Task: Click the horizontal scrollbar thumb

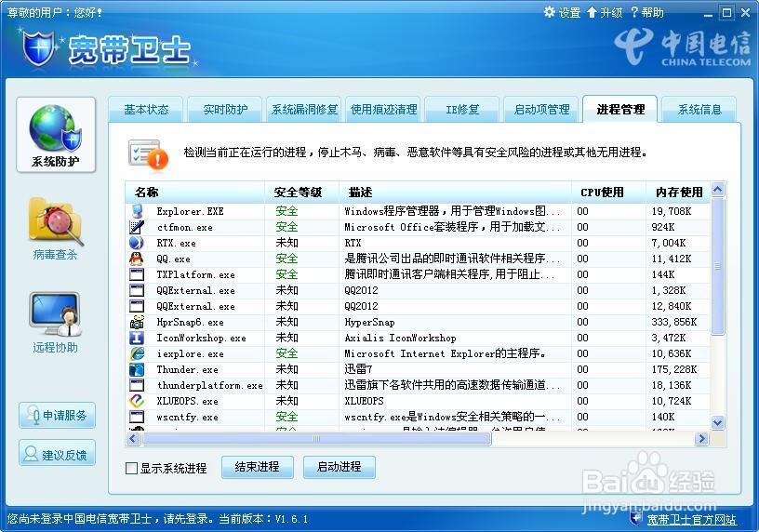Action: tap(316, 439)
